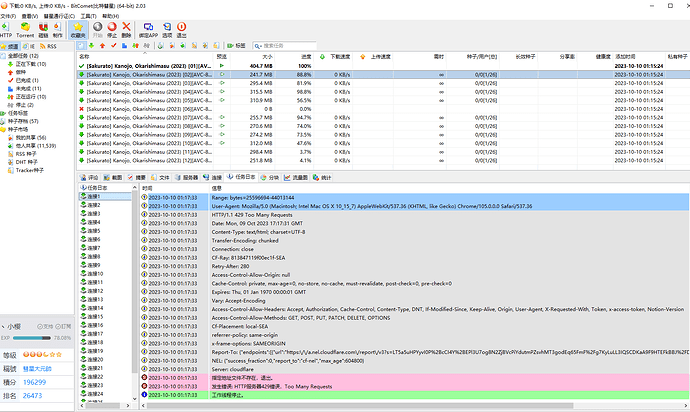Click the red X Delete (删除) button
Viewport: 690px width, 412px height.
126,30
